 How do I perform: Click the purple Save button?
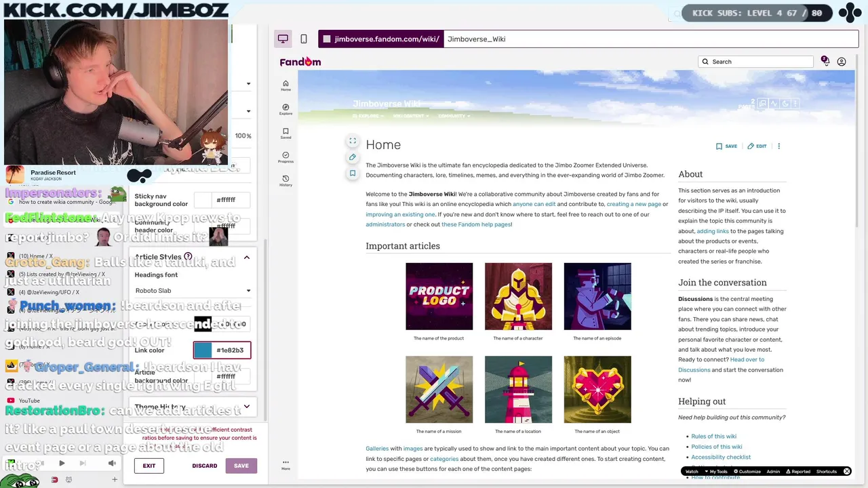pos(241,466)
